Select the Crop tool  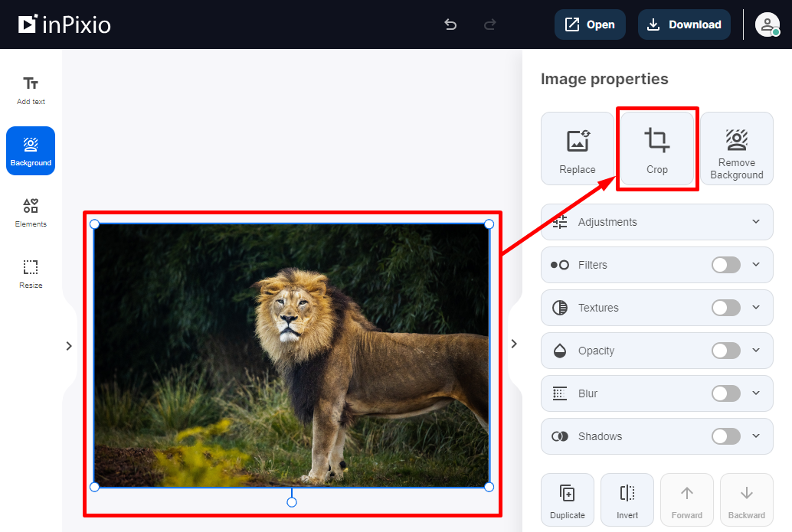[656, 148]
